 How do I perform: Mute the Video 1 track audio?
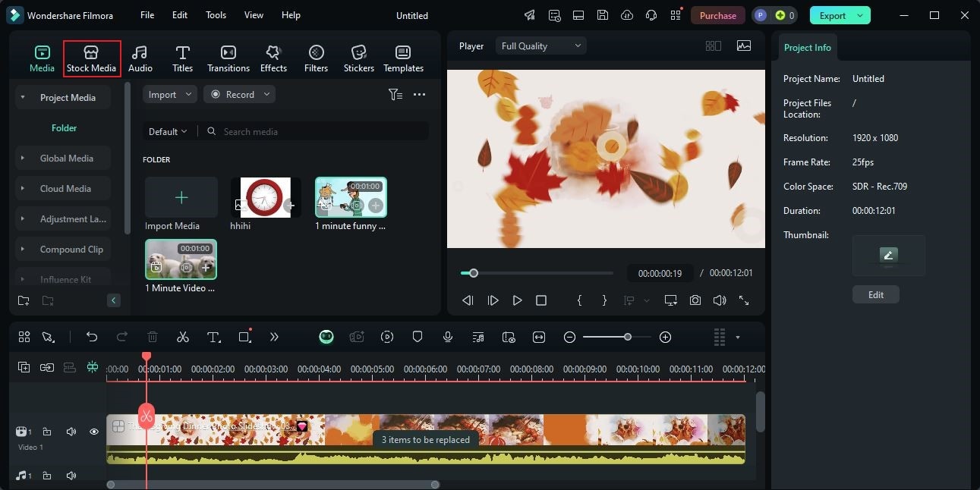(71, 432)
